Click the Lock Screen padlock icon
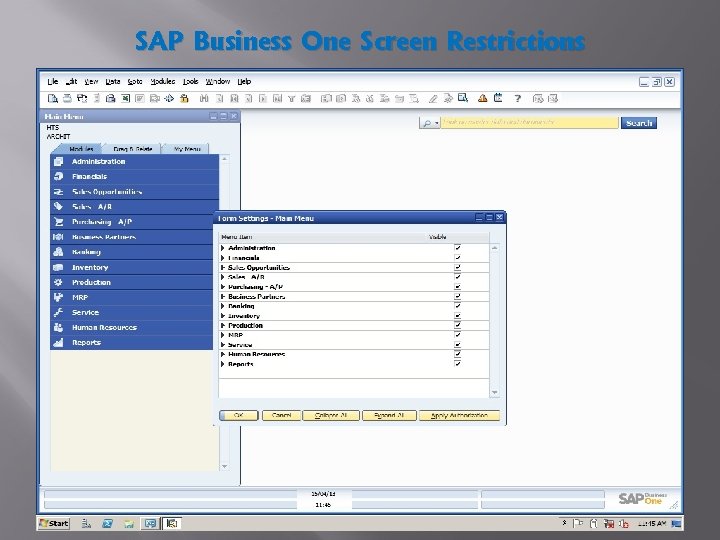Image resolution: width=720 pixels, height=540 pixels. click(x=184, y=98)
